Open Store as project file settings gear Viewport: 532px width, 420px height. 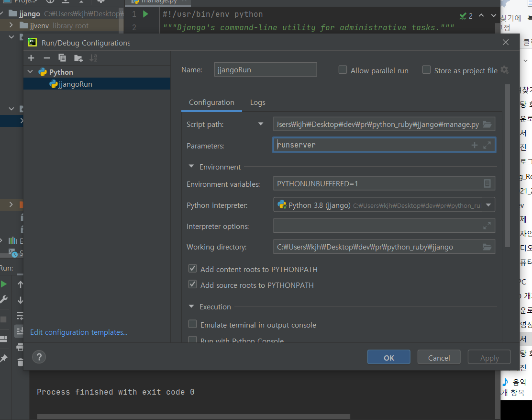[x=505, y=70]
